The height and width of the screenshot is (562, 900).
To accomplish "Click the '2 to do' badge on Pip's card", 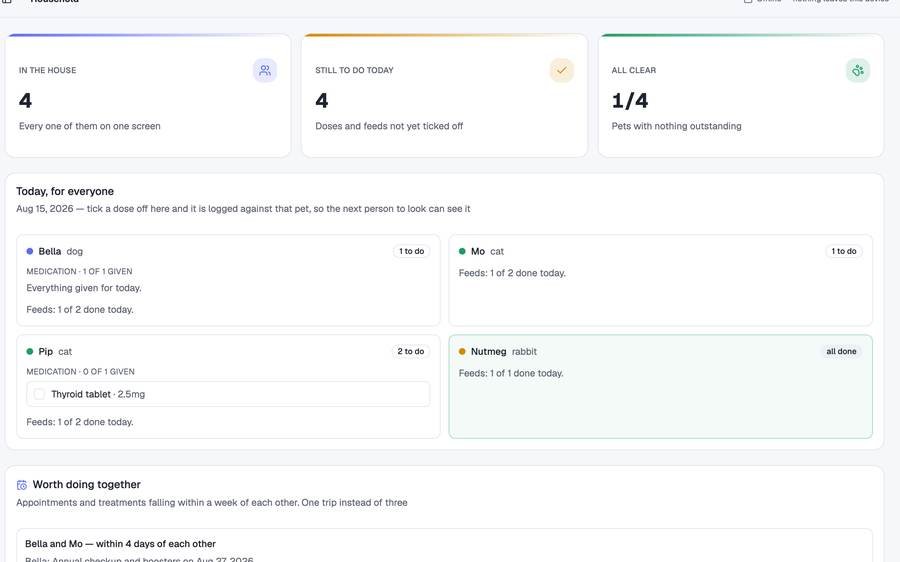I will coord(411,351).
